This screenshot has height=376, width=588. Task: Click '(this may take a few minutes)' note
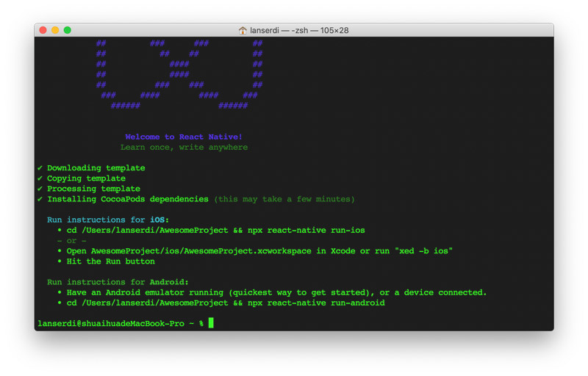[284, 199]
